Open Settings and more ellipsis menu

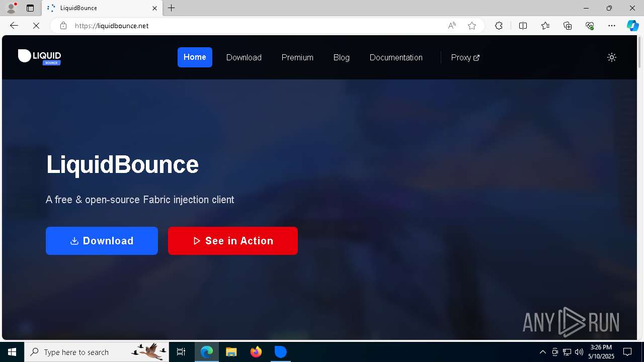612,26
